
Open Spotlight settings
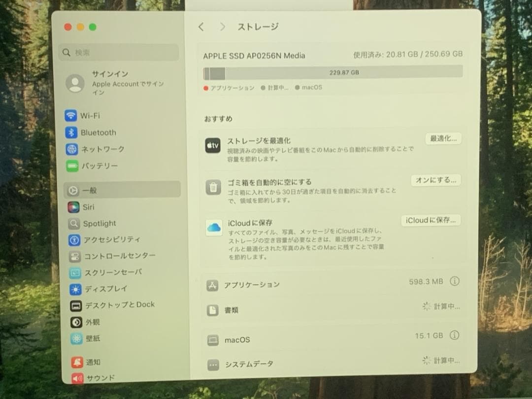(99, 223)
